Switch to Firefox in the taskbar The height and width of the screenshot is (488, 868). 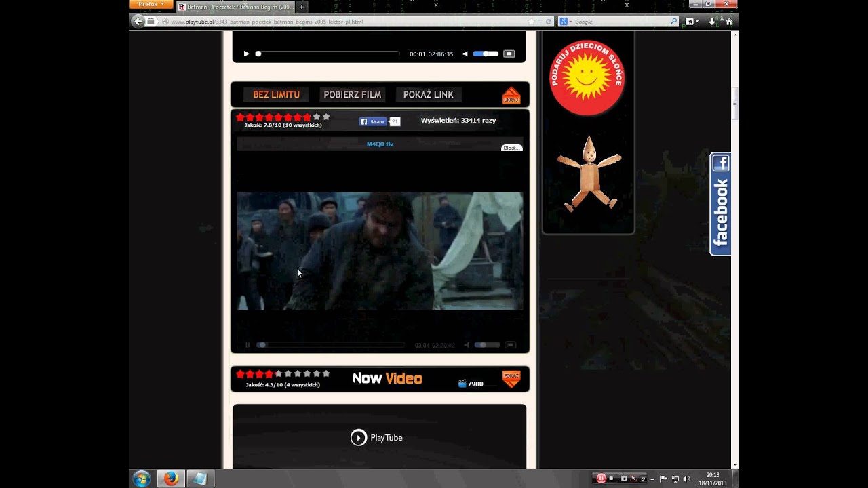pos(171,479)
